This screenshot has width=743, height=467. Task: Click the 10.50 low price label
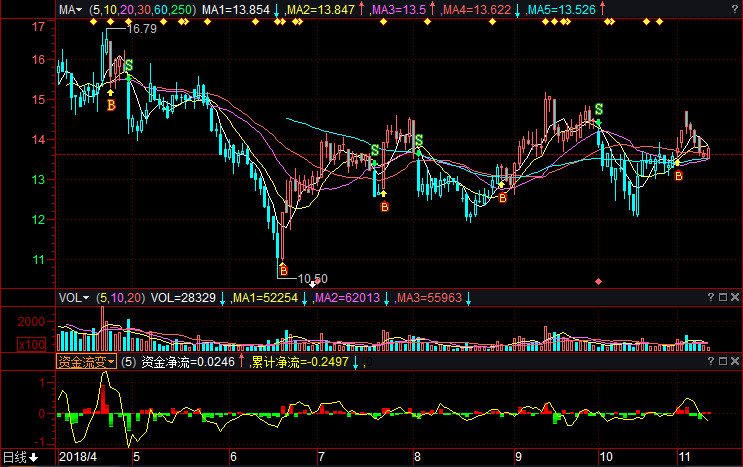point(312,278)
